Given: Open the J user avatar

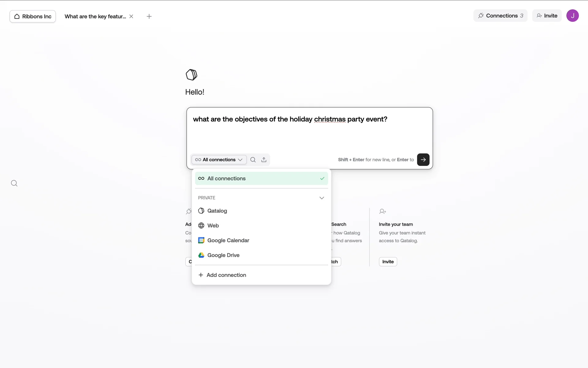Looking at the screenshot, I should pos(572,16).
